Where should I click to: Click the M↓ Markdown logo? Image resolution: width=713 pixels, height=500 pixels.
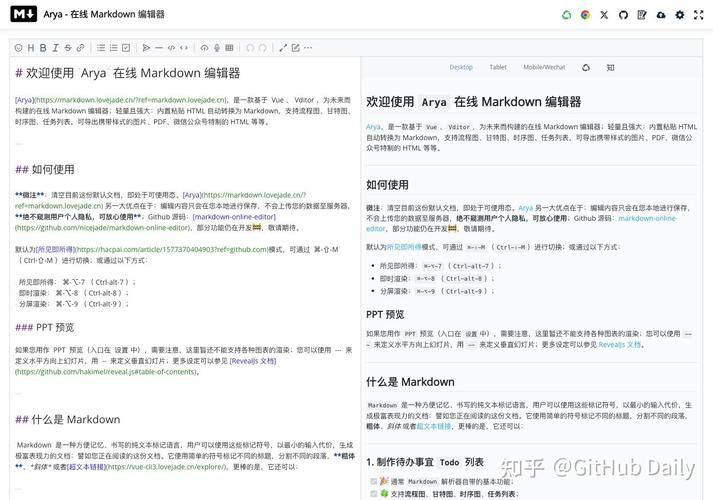click(x=24, y=14)
